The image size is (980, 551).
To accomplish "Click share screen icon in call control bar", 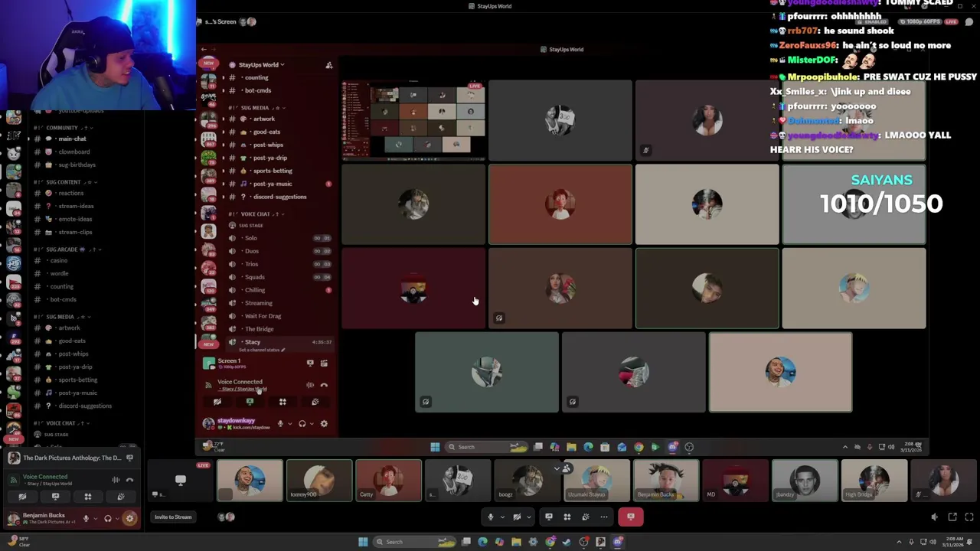I will [x=549, y=517].
